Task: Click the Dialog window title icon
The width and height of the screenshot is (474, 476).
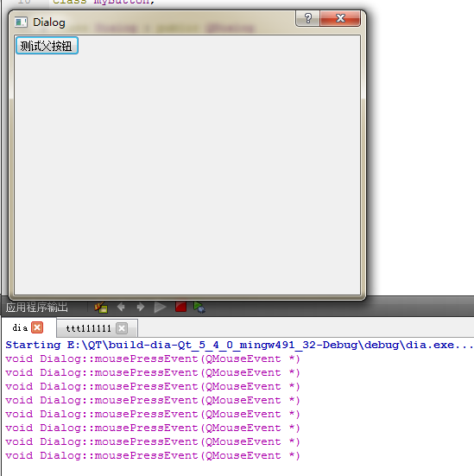Action: (x=21, y=22)
